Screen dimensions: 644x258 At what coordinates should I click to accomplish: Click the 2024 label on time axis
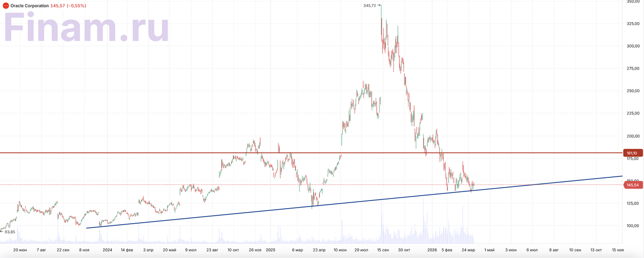[107, 249]
